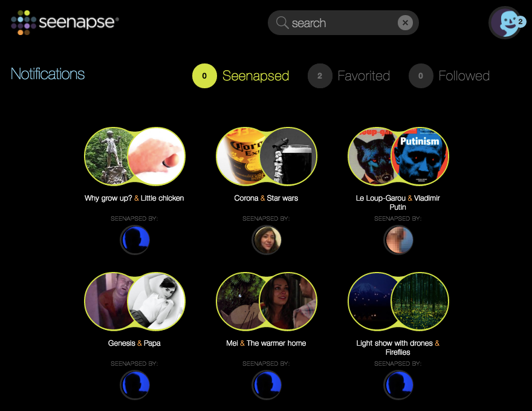Click the notification badge showing 2

click(521, 22)
